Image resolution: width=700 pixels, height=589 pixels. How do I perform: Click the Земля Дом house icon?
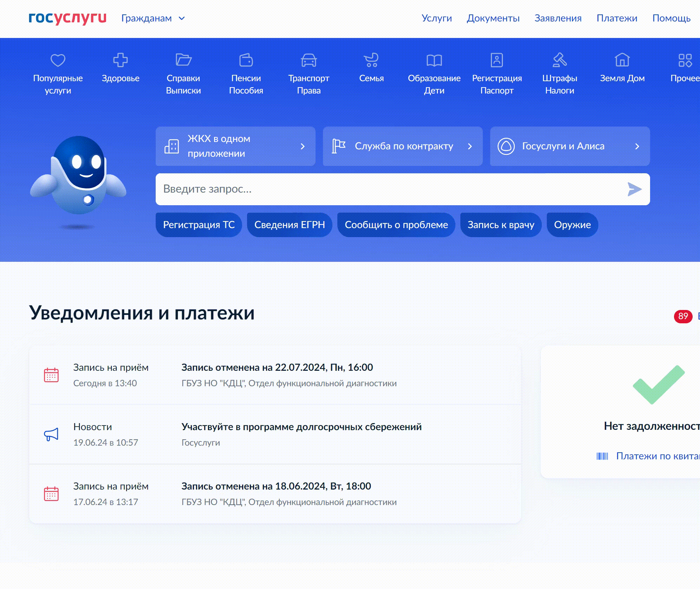[622, 60]
